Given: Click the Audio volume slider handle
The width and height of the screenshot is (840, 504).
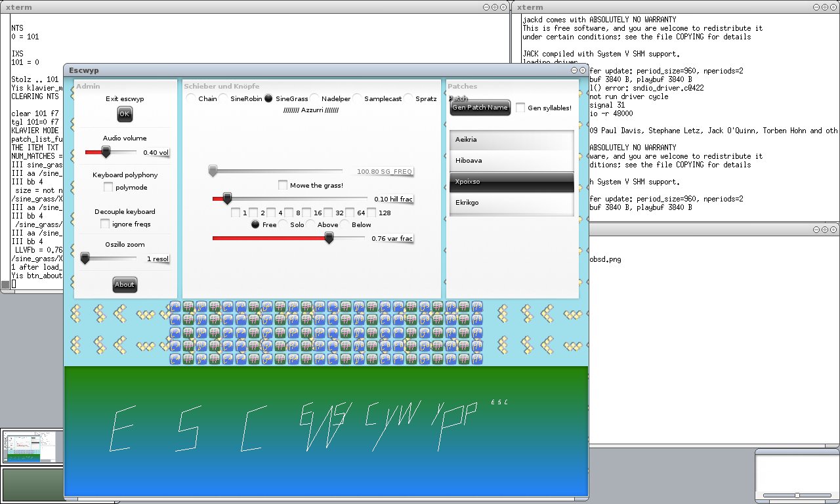Looking at the screenshot, I should coord(105,152).
